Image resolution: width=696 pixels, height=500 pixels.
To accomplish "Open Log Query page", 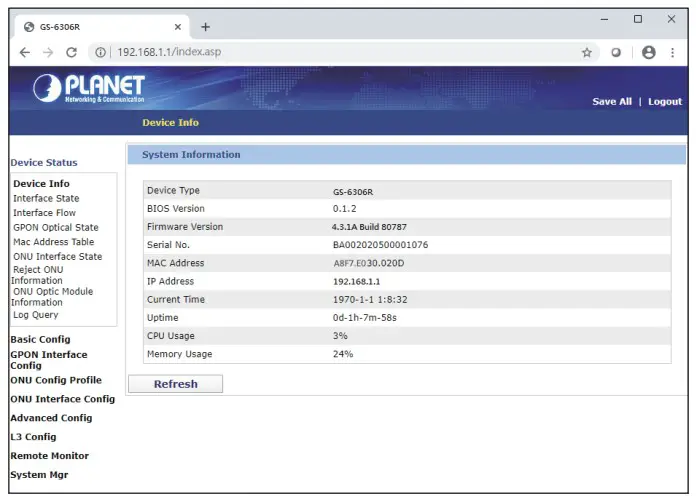I will click(36, 315).
